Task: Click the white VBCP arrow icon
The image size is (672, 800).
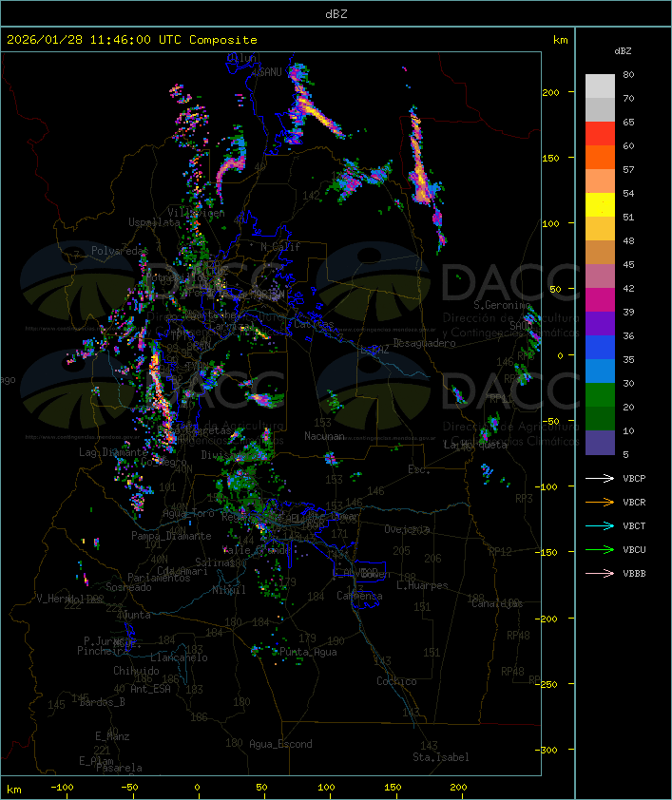Action: 601,479
